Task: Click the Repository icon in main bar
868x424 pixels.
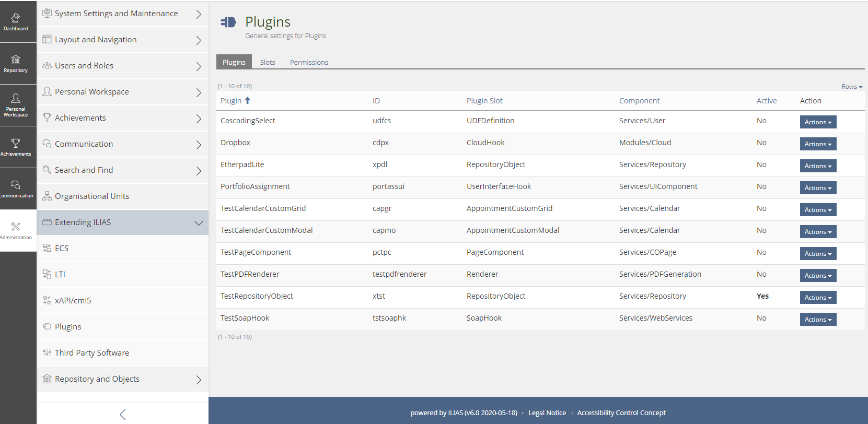Action: [x=16, y=63]
